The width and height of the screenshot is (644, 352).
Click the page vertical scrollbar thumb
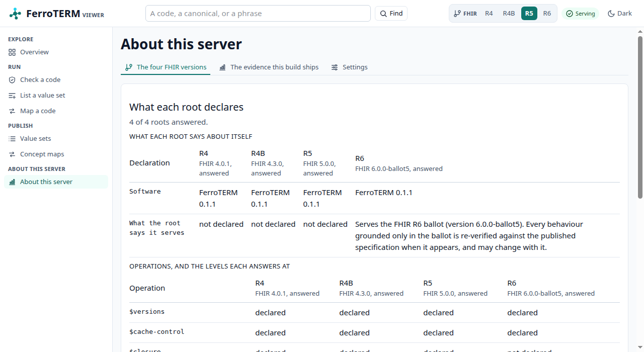click(640, 117)
